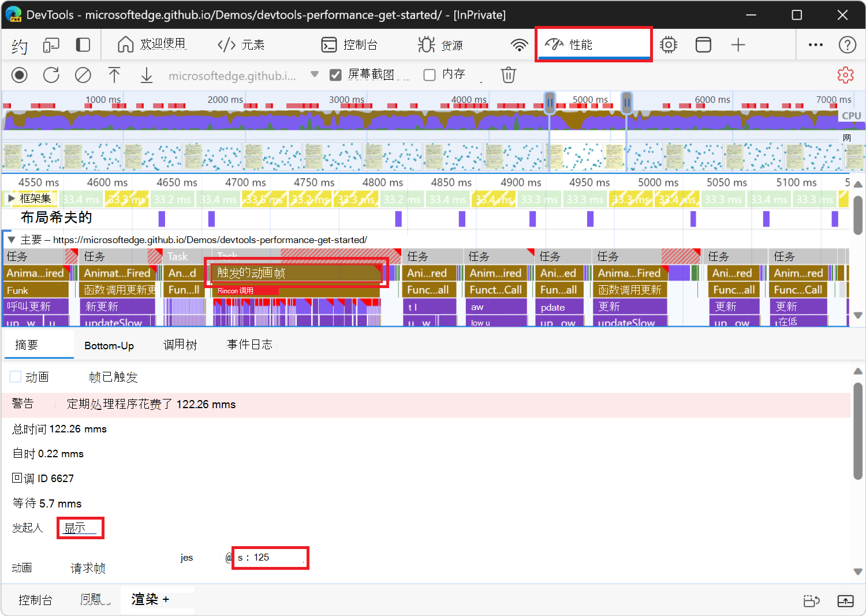Switch to the 事件日志 event log tab
The image size is (866, 616).
click(249, 345)
